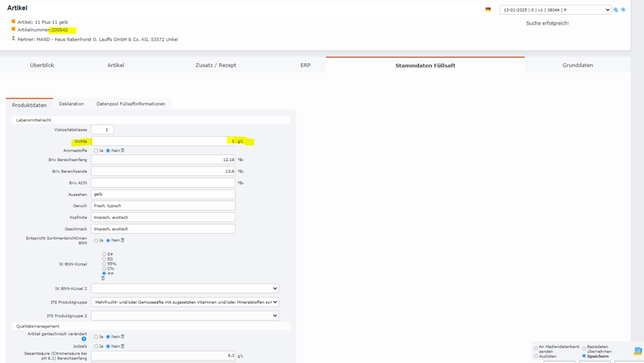Click the blue save icon at bottom right
Image resolution: width=644 pixels, height=363 pixels.
(637, 351)
